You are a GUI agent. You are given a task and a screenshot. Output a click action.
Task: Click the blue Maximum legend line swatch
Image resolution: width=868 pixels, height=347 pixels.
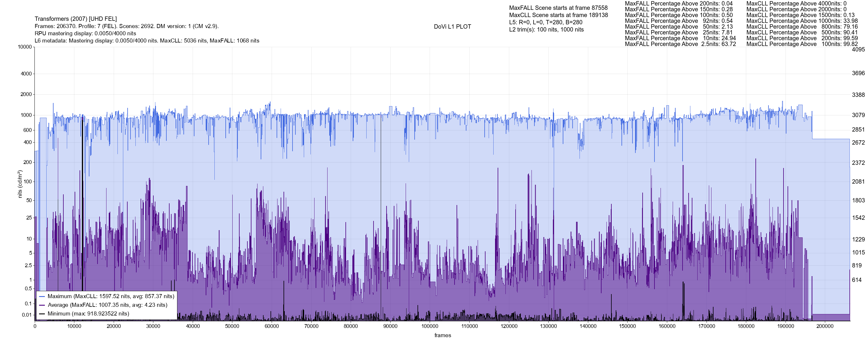[42, 296]
